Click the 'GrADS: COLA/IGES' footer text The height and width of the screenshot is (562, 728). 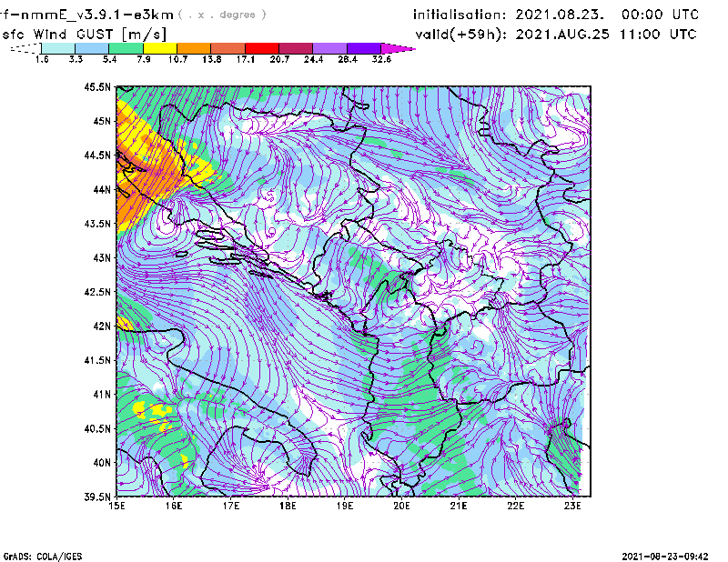click(43, 557)
